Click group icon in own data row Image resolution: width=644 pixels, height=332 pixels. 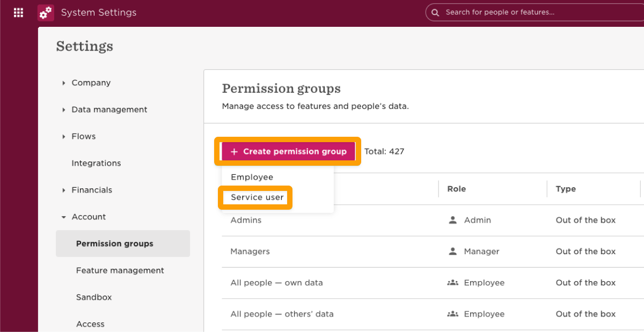452,283
